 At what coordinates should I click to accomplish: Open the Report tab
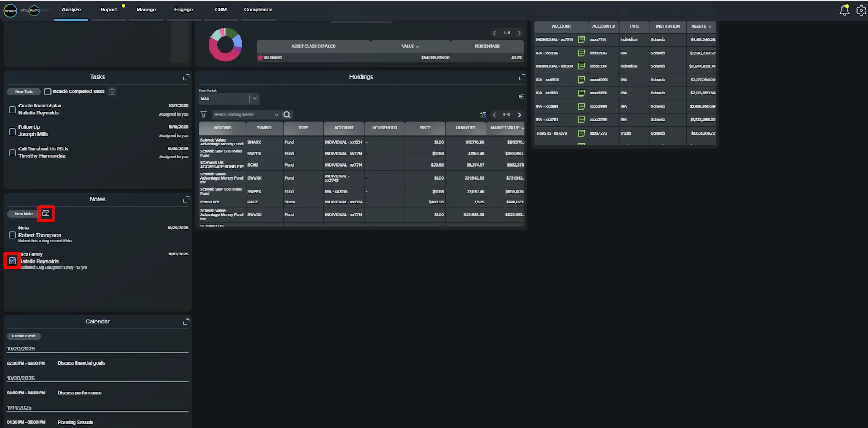108,10
